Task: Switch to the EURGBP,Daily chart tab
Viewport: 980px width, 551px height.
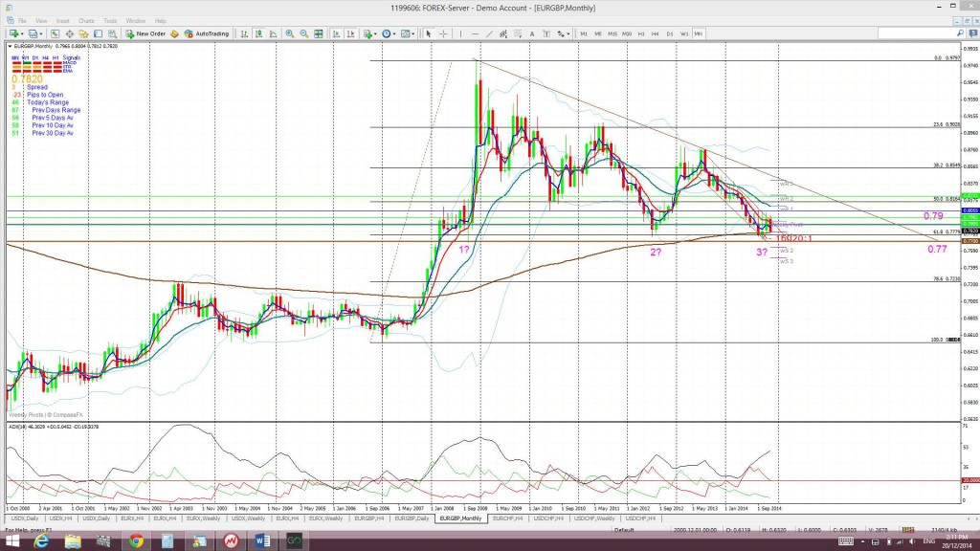Action: point(412,518)
